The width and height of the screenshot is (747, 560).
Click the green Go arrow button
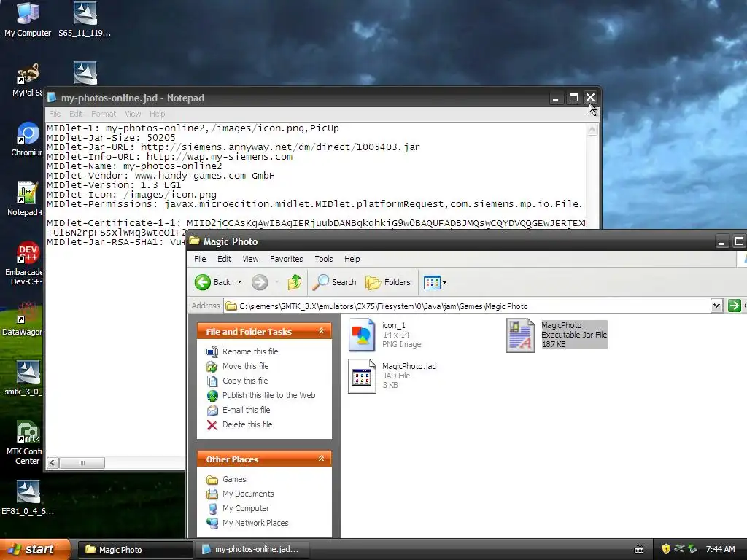pos(734,306)
